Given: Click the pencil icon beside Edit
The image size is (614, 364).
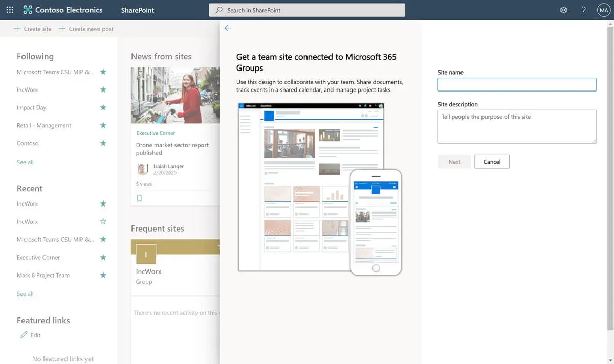Looking at the screenshot, I should (24, 335).
